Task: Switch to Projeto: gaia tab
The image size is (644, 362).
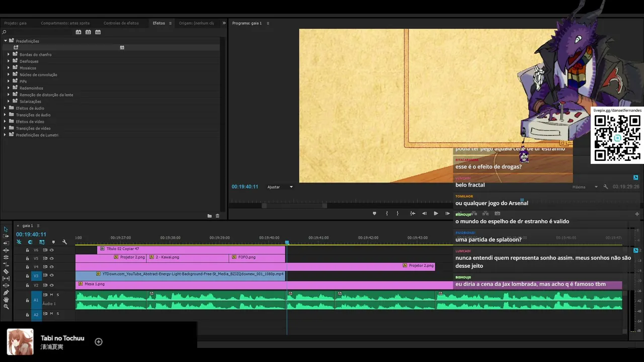Action: [x=16, y=23]
